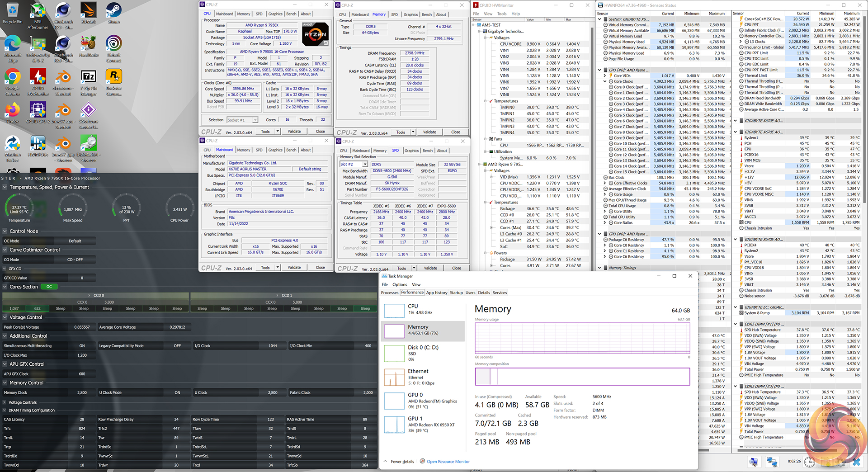Toggle Simultaneous Multithreading ON setting
868x472 pixels.
click(82, 346)
